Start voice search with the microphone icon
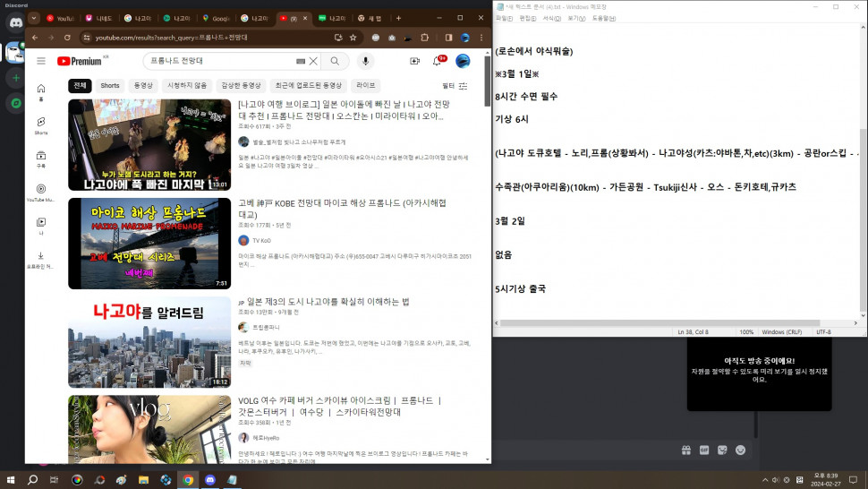This screenshot has height=489, width=868. [x=365, y=61]
